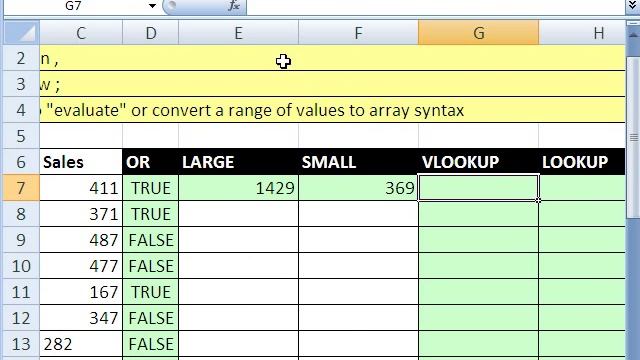Select row 3 header
The width and height of the screenshot is (640, 360).
click(21, 84)
